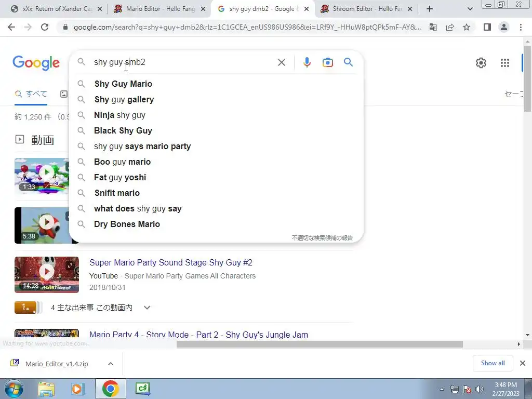Screen dimensions: 532x399
Task: Open the C# application taskbar icon
Action: coord(143,389)
